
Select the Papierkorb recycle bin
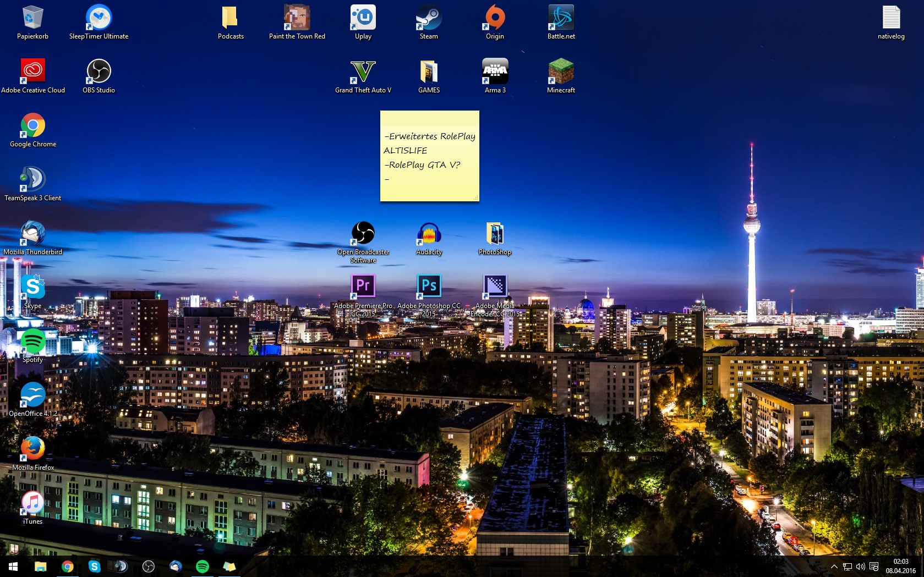[32, 19]
